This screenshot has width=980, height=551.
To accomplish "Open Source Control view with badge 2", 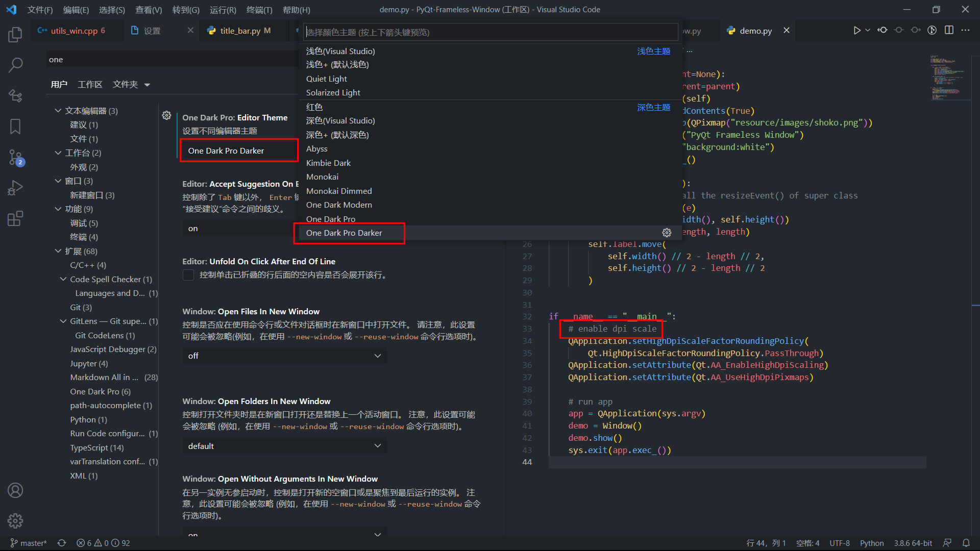I will pos(15,157).
